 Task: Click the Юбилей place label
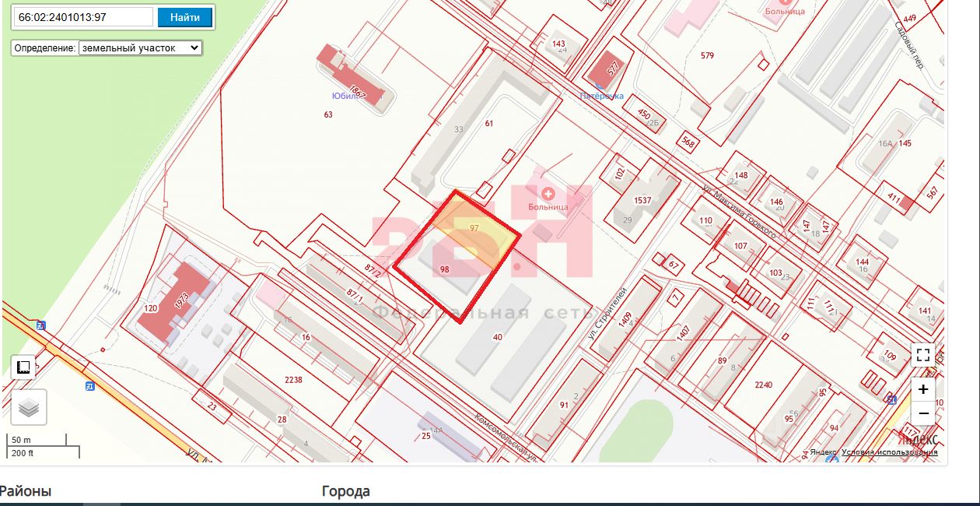(x=346, y=97)
